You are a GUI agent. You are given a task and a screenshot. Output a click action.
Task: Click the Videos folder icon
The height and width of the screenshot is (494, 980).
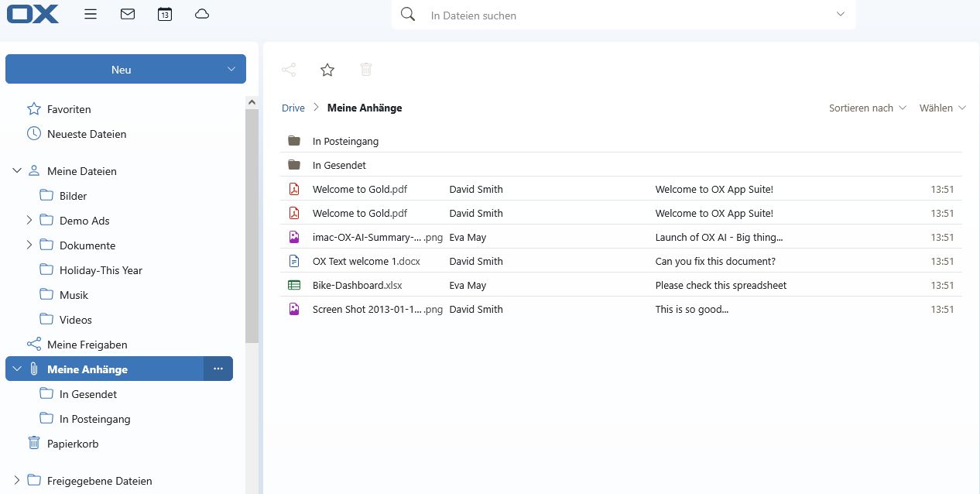click(46, 319)
